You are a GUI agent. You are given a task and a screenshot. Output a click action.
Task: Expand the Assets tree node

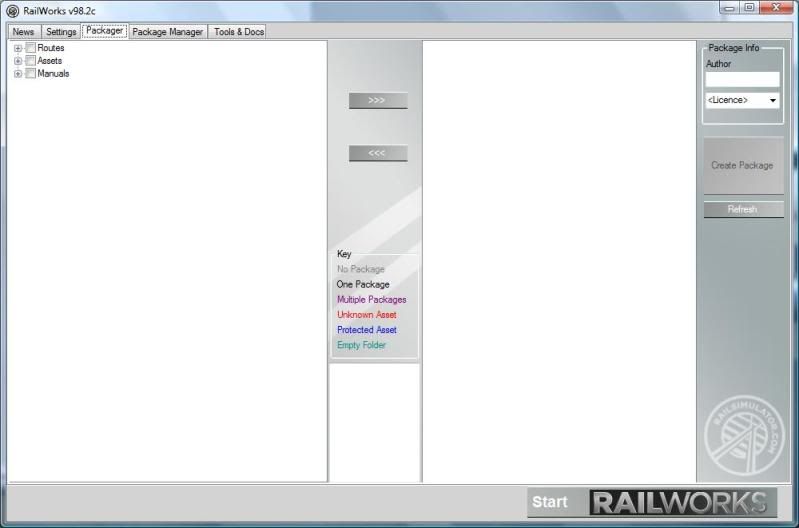18,61
